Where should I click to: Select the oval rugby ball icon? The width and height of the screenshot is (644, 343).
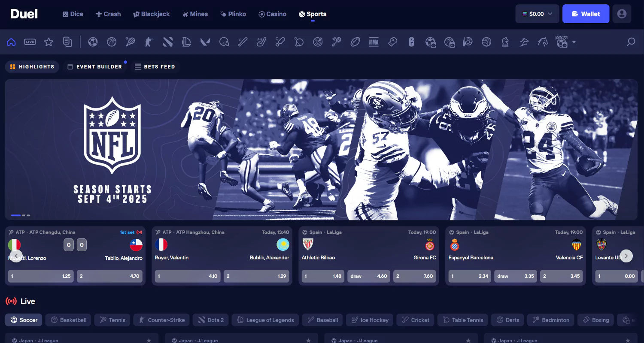coord(355,42)
